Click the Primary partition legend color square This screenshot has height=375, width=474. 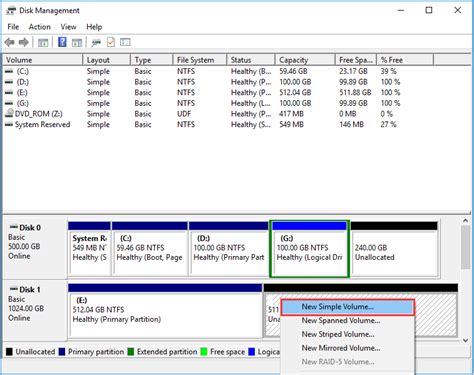coord(62,352)
